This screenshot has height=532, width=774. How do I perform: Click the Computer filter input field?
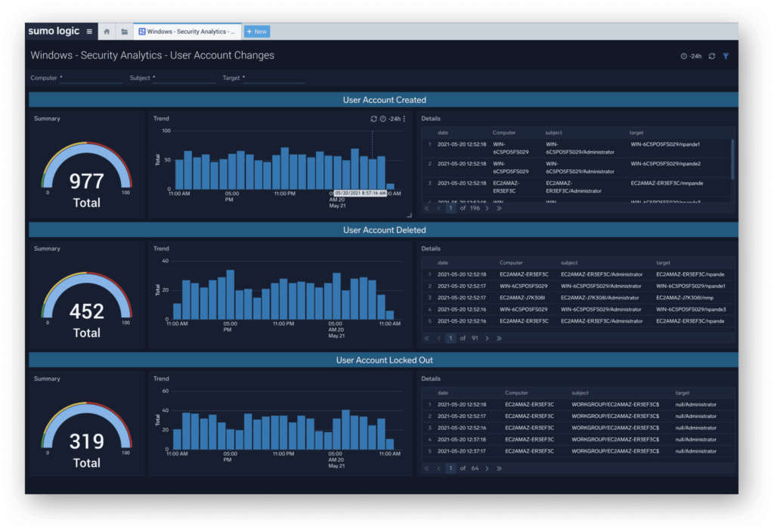91,78
